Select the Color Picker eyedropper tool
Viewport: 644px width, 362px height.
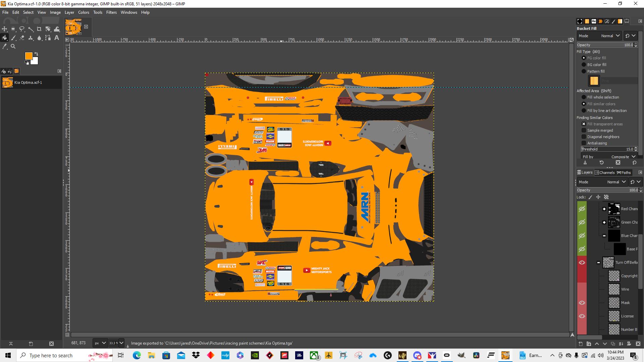tap(5, 47)
